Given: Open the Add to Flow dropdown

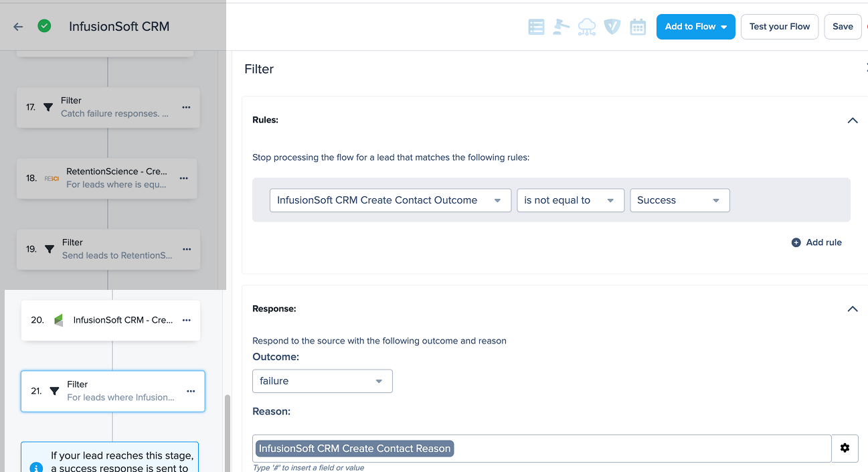Looking at the screenshot, I should click(696, 27).
